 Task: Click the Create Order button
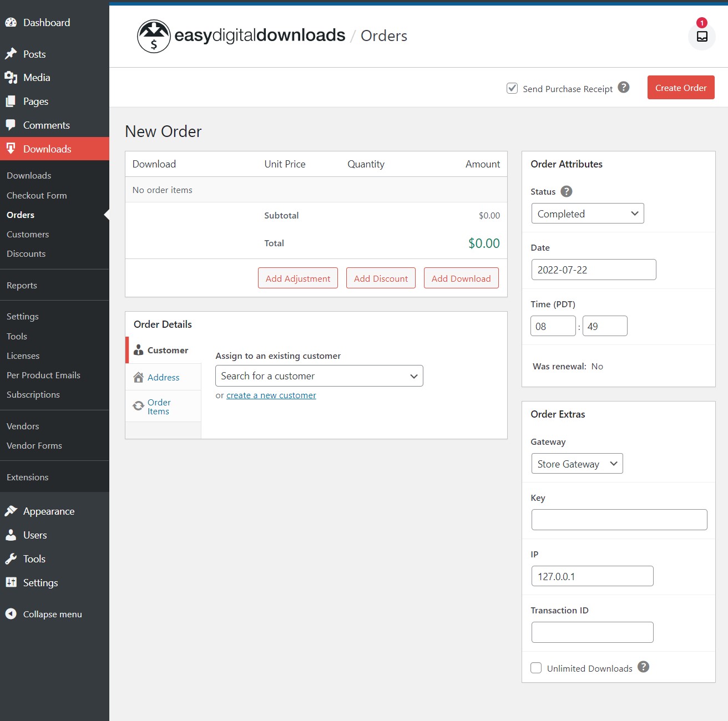tap(680, 87)
